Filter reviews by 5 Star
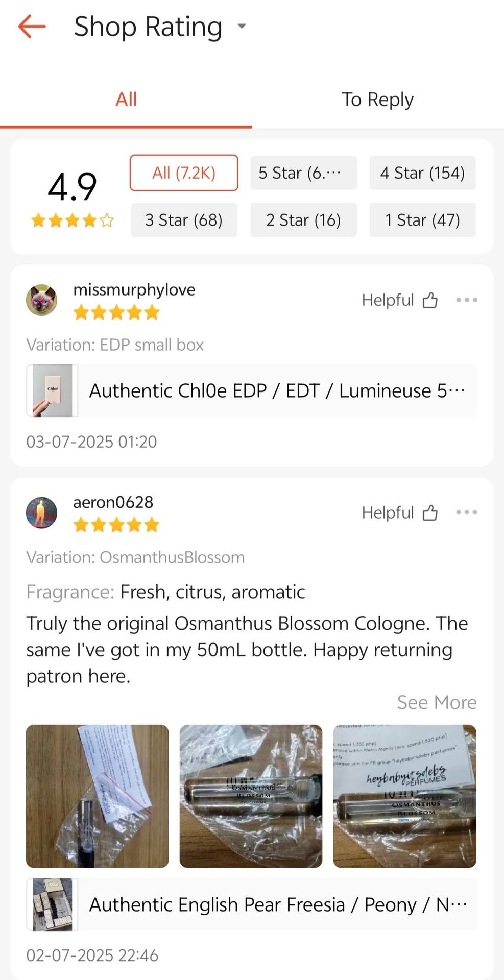This screenshot has height=980, width=504. coord(303,173)
